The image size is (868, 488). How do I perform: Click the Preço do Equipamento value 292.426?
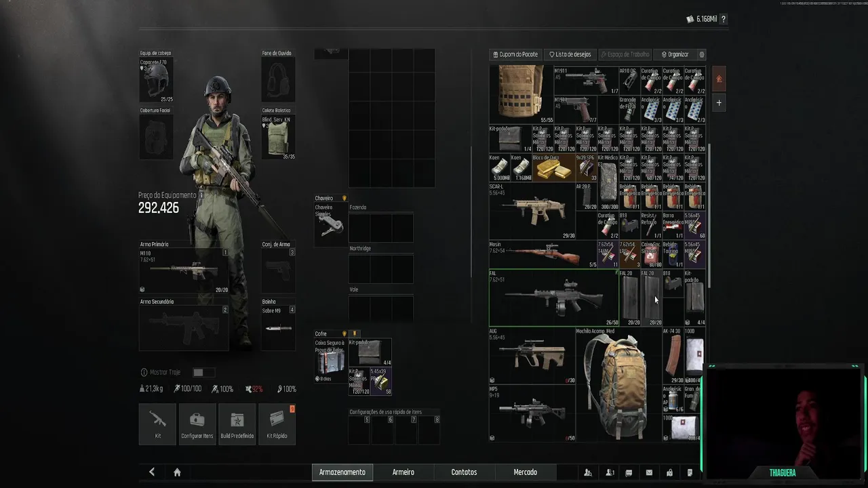pos(159,208)
